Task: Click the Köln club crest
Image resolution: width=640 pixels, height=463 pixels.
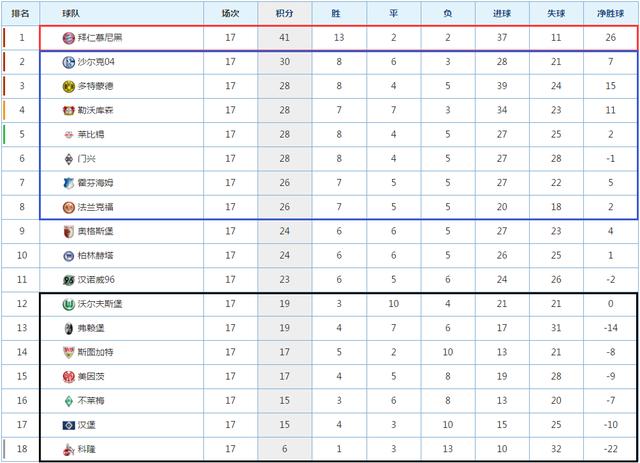Action: coord(69,450)
